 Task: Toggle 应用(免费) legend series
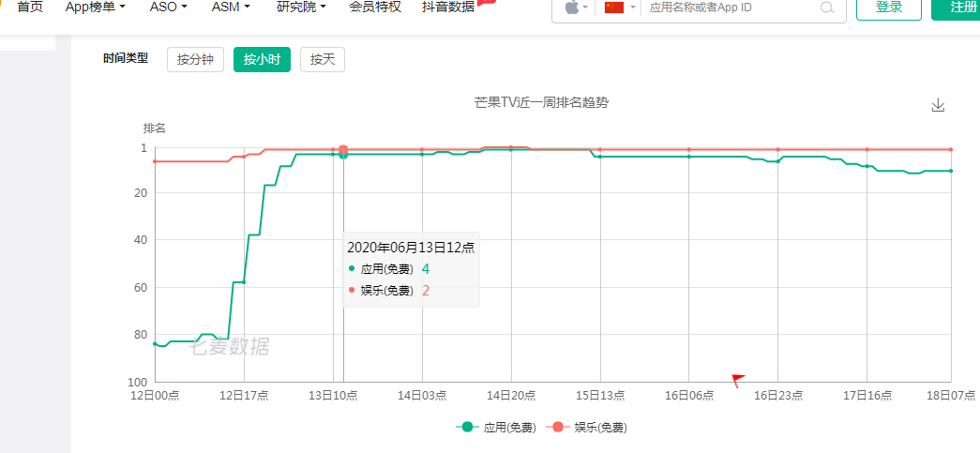pyautogui.click(x=495, y=428)
